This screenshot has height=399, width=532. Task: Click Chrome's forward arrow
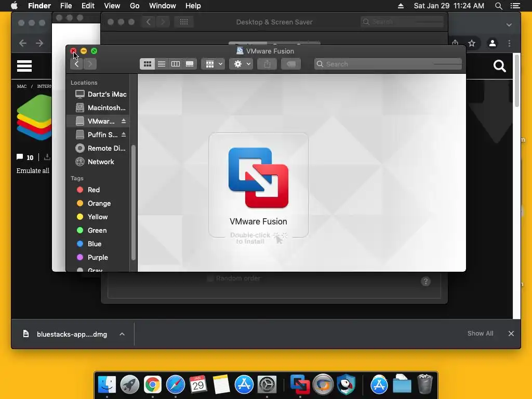pyautogui.click(x=39, y=43)
